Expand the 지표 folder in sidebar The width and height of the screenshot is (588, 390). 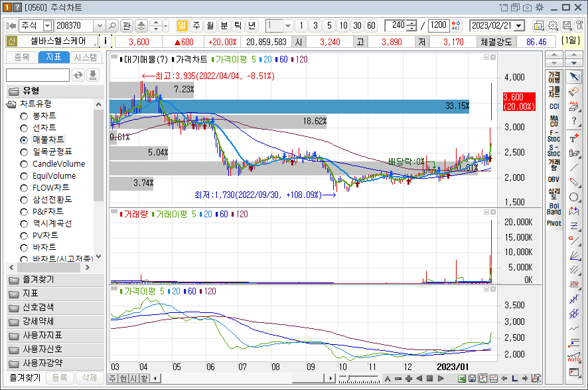55,294
